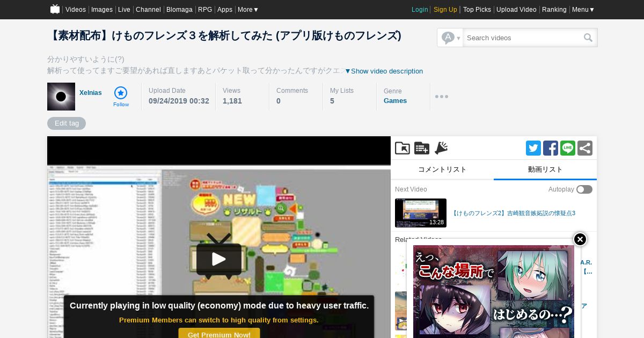Viewport: 644px width, 338px height.
Task: Expand the Menu dropdown in the header
Action: click(x=583, y=10)
